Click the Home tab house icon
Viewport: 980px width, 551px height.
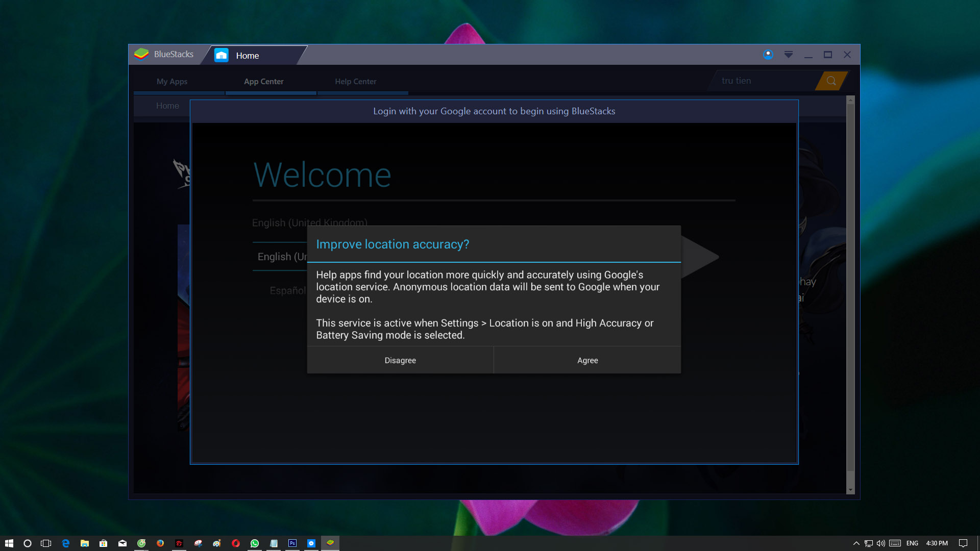(221, 55)
